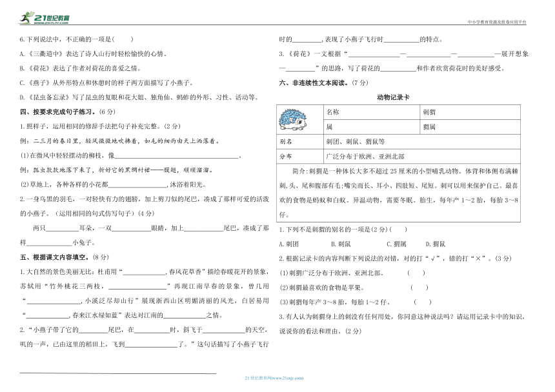555x392 pixels.
Task: Choose option A about 《三衢道中》
Action: pos(94,54)
